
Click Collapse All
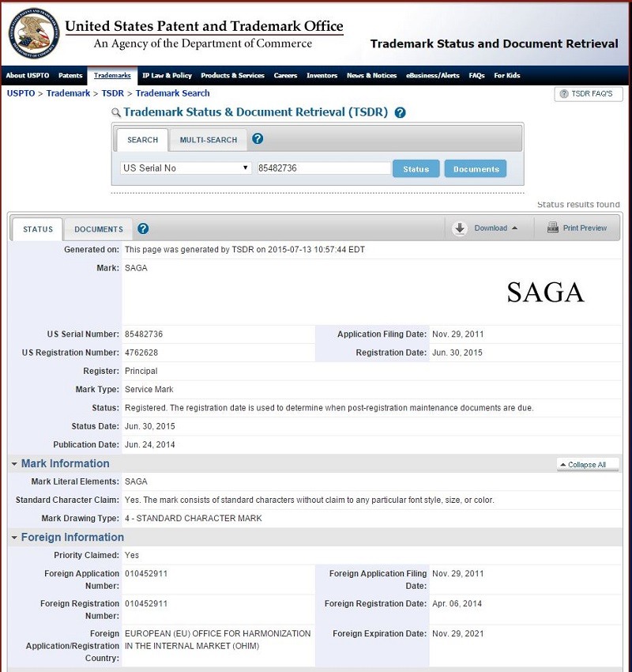click(588, 465)
